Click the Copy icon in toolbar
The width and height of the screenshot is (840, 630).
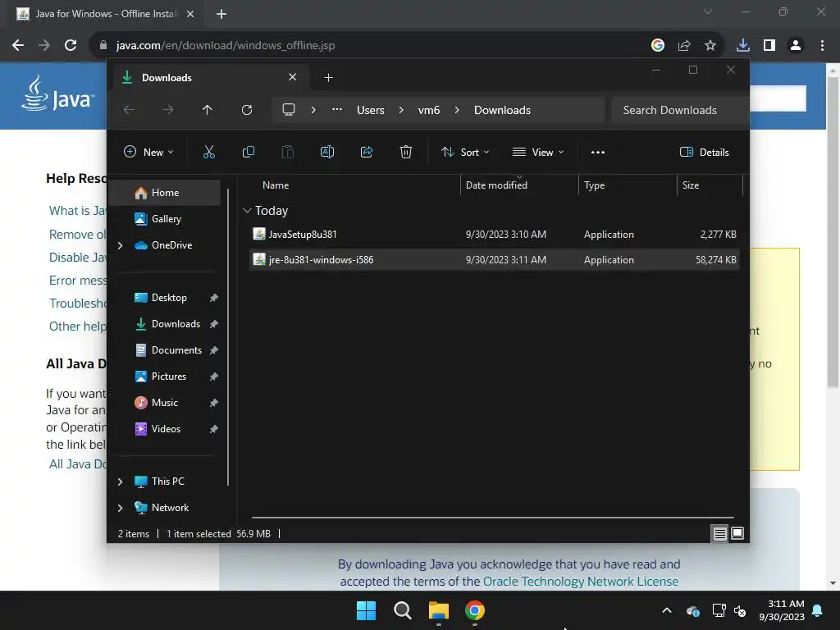(x=248, y=152)
